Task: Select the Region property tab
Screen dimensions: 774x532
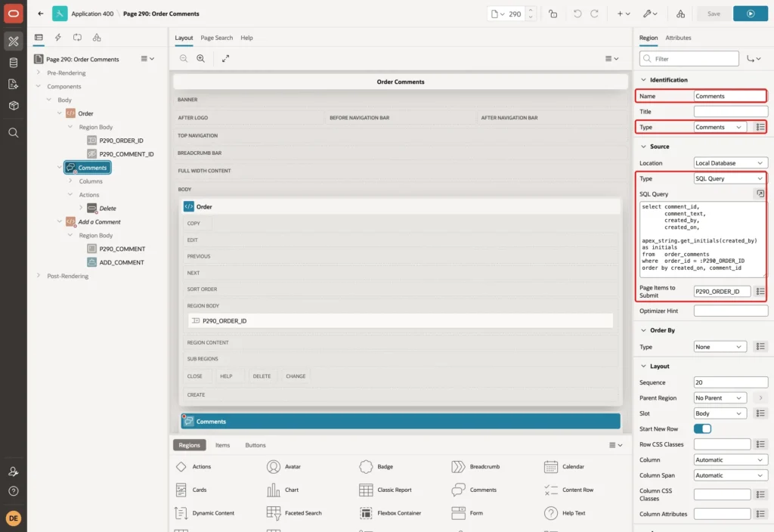Action: [648, 38]
